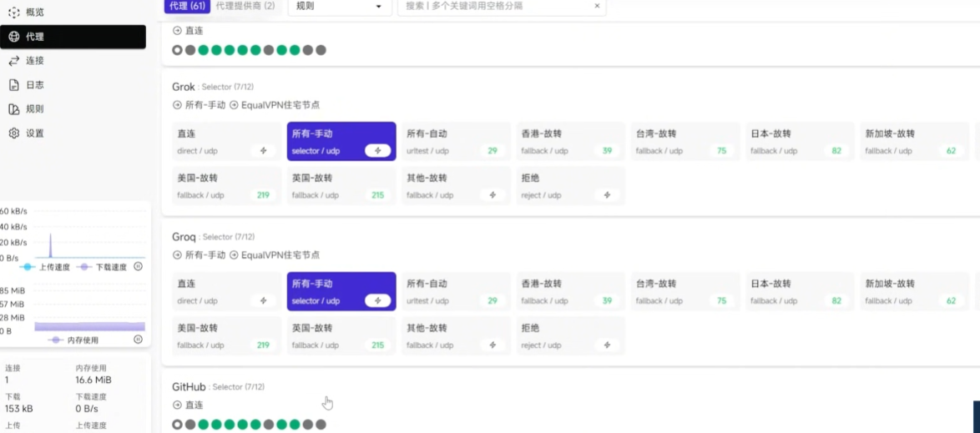
Task: Click latency 215 on Groq 英国-故转
Action: point(378,345)
